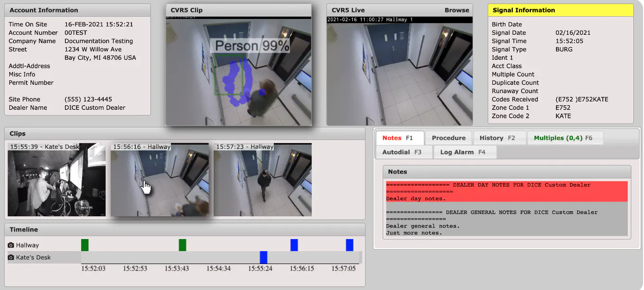Click the Signal Date 02/16/2021 value
Screen dimensions: 644x290
point(573,32)
